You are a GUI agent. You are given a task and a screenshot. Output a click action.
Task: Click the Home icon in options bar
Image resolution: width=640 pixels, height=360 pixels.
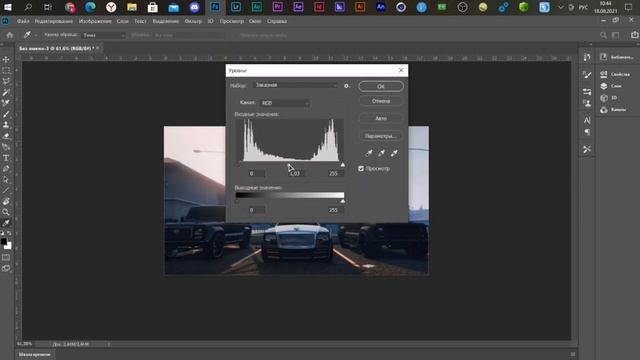[9, 35]
